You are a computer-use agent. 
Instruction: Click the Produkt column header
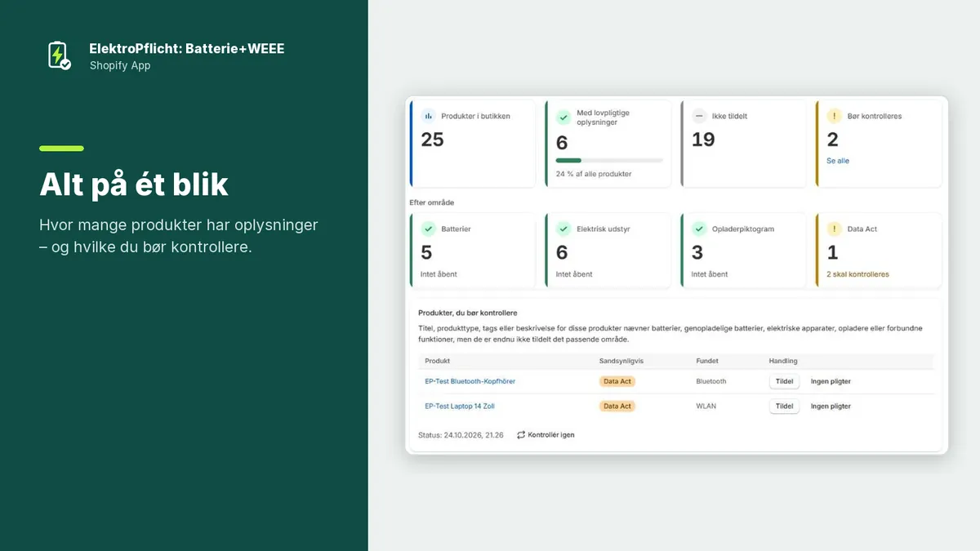[438, 361]
